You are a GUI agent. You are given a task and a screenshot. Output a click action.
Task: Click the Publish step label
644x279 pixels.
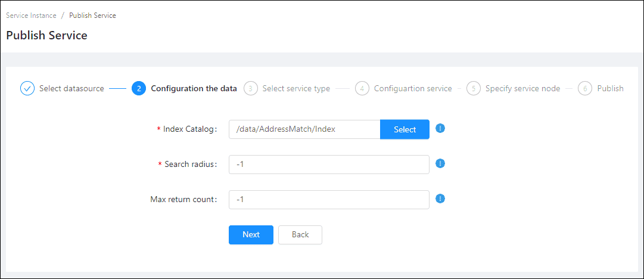(x=610, y=88)
